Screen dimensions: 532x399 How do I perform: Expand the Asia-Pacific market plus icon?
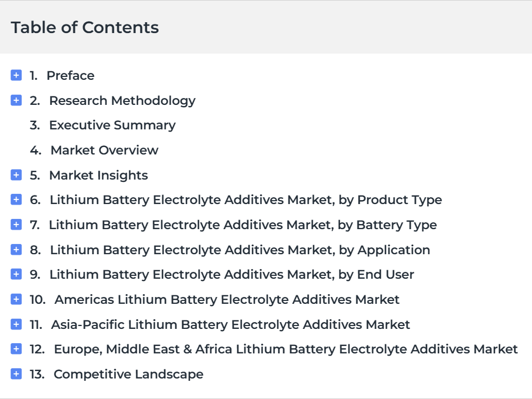click(x=16, y=324)
